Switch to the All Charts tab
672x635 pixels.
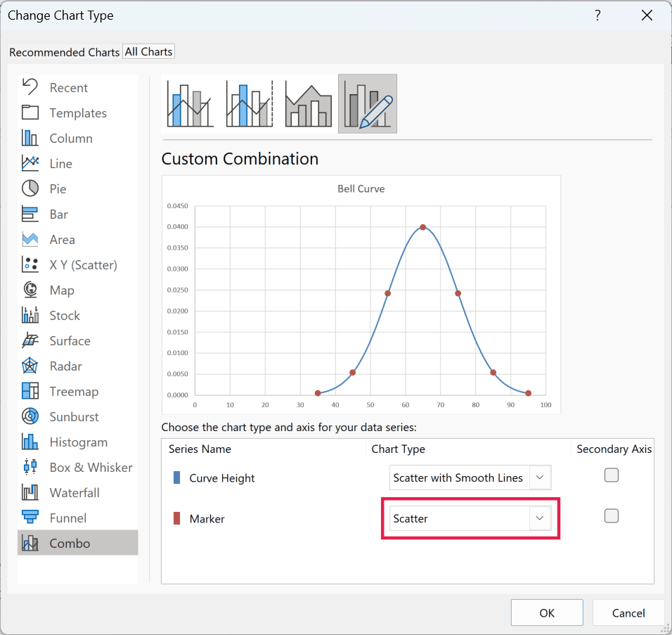(149, 51)
